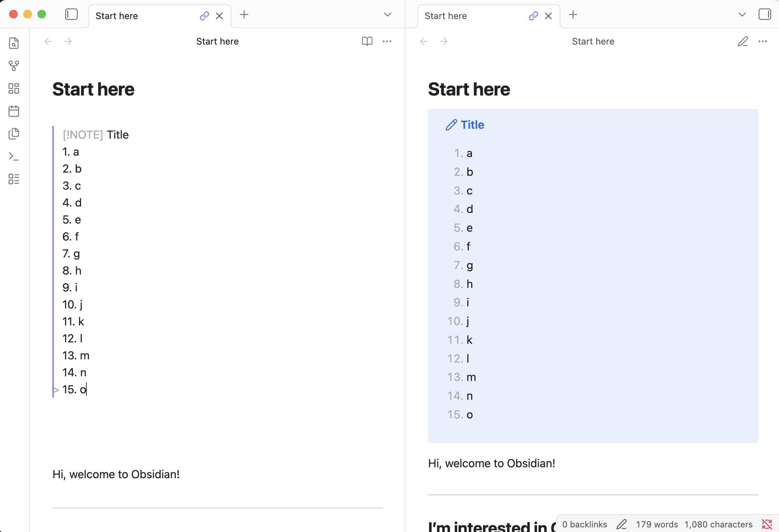Collapse list item 15 fold arrow
Image resolution: width=779 pixels, height=532 pixels.
click(x=56, y=390)
